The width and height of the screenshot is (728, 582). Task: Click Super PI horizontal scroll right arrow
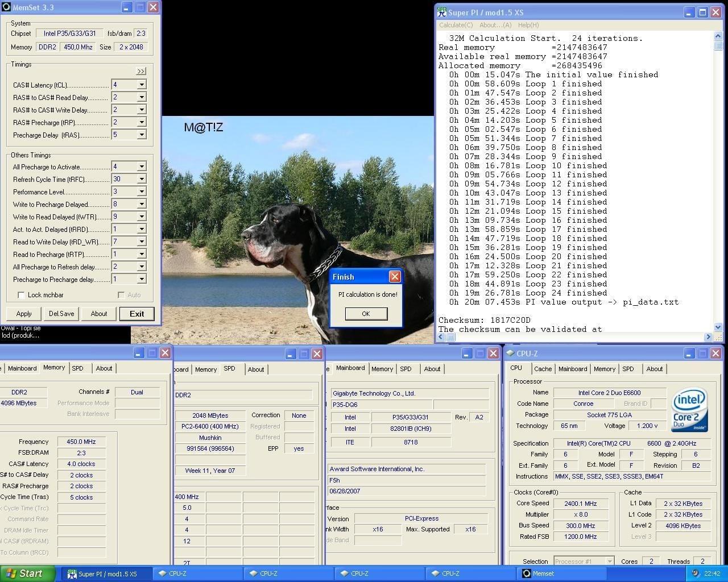point(709,337)
